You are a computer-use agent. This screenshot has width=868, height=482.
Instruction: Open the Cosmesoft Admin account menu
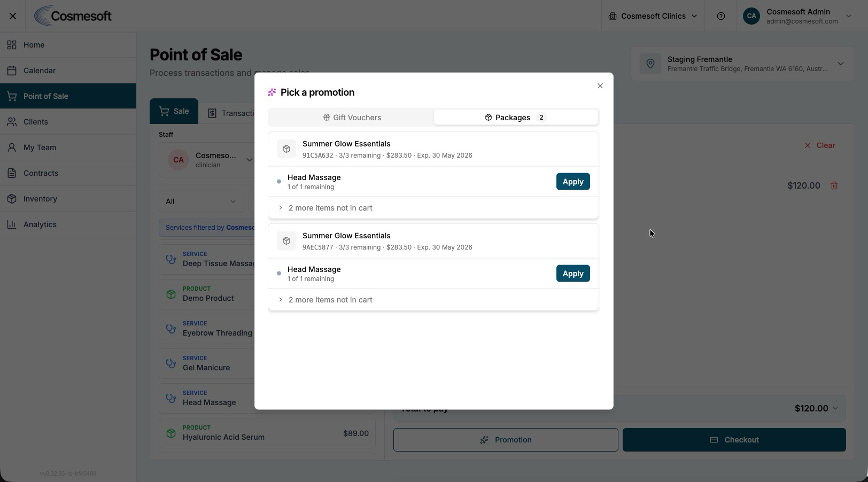(797, 16)
